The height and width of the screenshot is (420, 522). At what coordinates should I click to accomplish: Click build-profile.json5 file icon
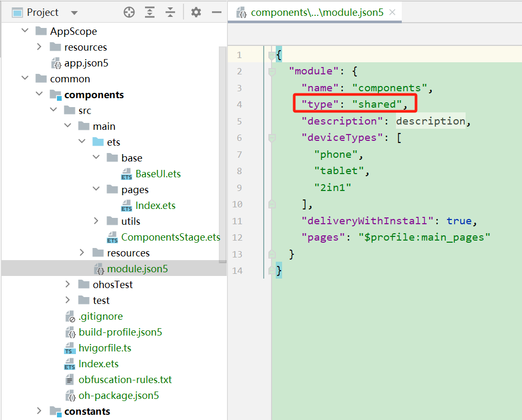coord(70,332)
